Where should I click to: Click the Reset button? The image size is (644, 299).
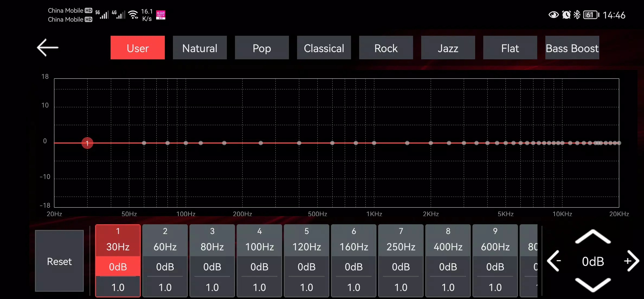click(x=60, y=262)
